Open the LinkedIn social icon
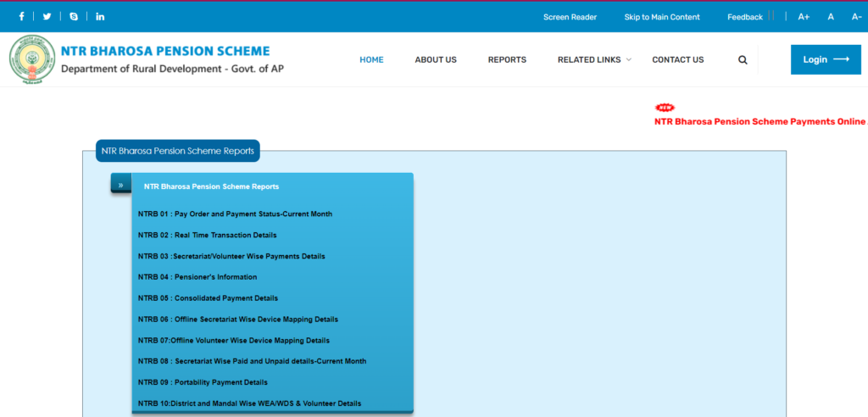The height and width of the screenshot is (417, 868). coord(100,17)
